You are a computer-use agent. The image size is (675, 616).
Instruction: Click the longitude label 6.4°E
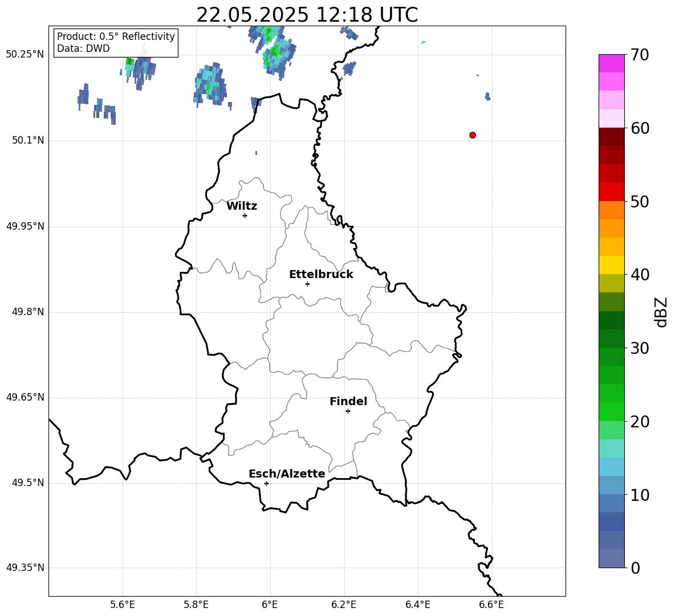418,605
